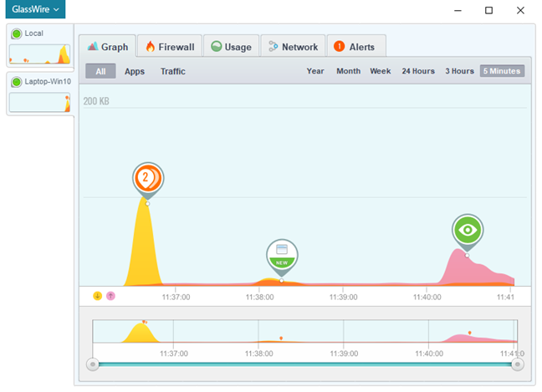Click the teal timeline range bar
The image size is (542, 392).
click(x=304, y=364)
